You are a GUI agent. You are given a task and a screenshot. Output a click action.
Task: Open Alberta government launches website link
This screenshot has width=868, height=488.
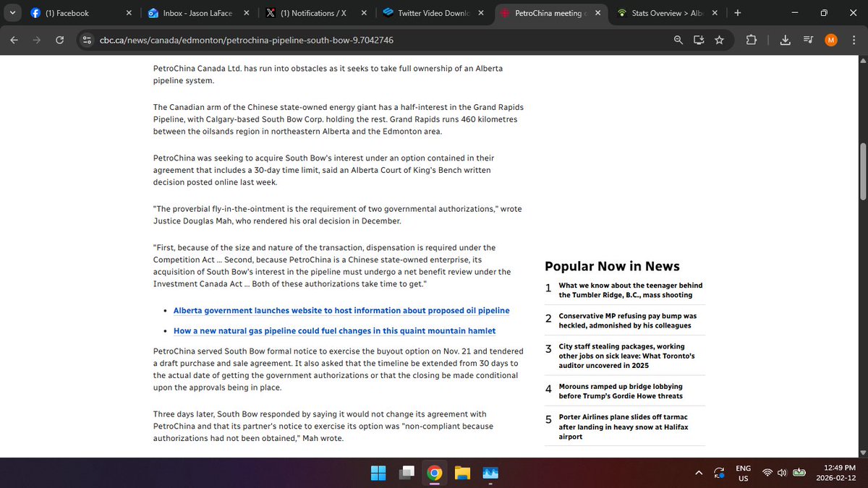pyautogui.click(x=341, y=310)
